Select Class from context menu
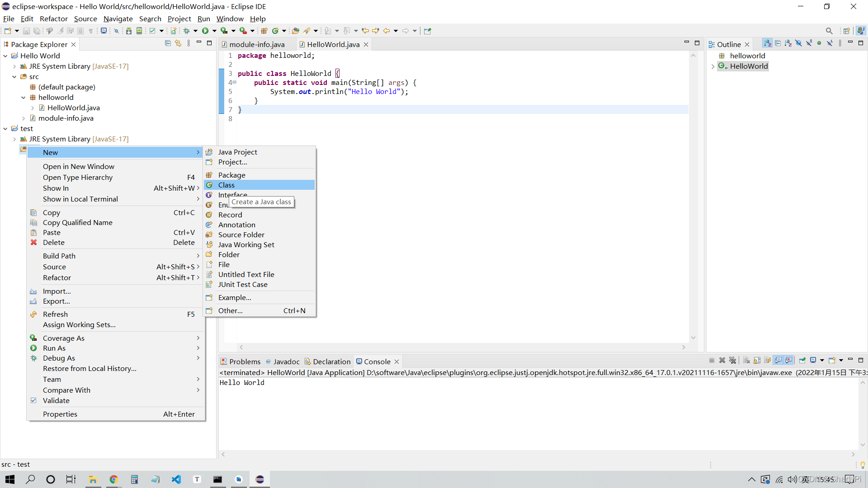The width and height of the screenshot is (868, 488). [226, 185]
